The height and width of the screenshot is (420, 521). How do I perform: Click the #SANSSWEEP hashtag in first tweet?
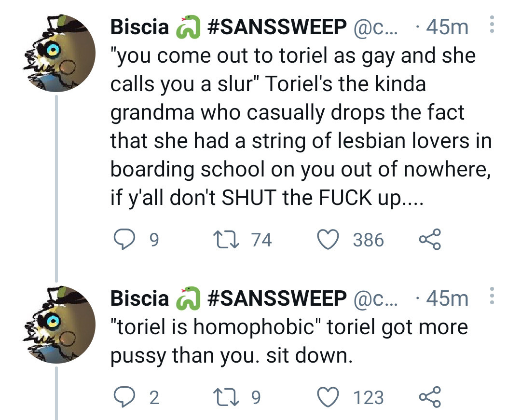pos(276,27)
